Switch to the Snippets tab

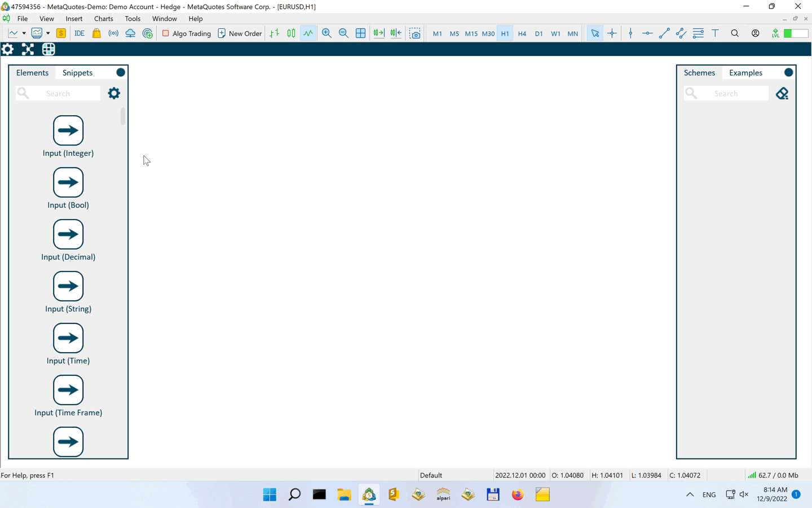click(x=77, y=73)
